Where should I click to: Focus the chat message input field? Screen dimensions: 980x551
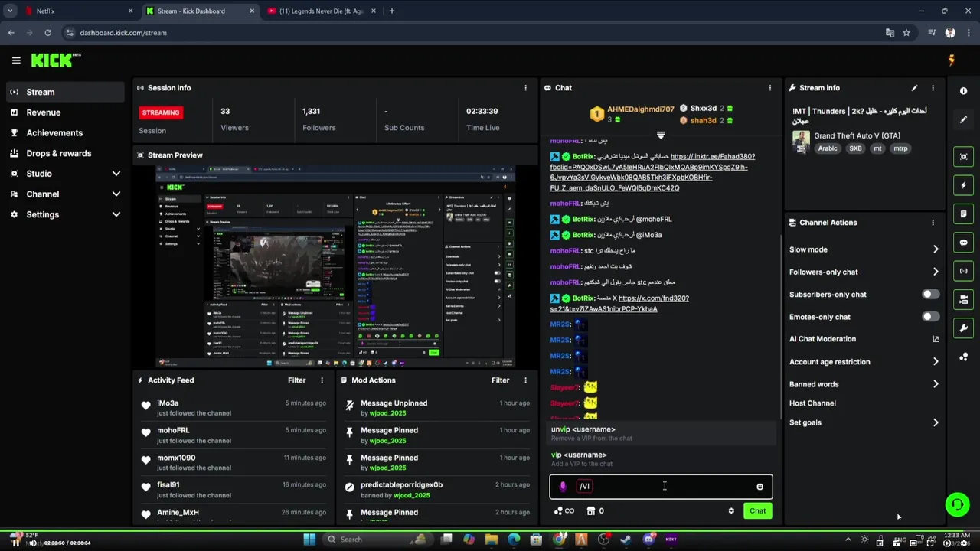point(661,487)
